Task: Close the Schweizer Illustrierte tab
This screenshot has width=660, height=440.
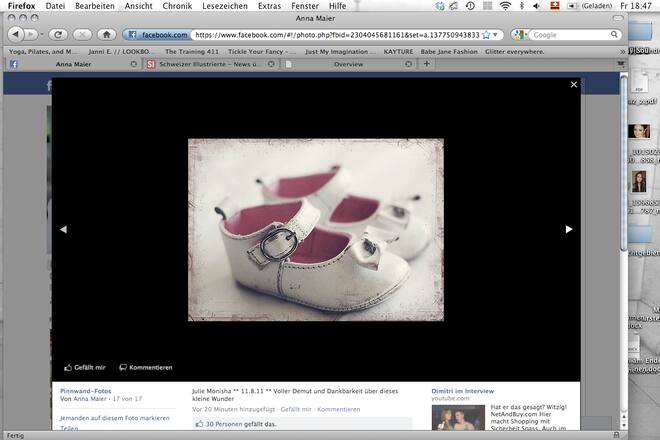Action: [x=272, y=64]
